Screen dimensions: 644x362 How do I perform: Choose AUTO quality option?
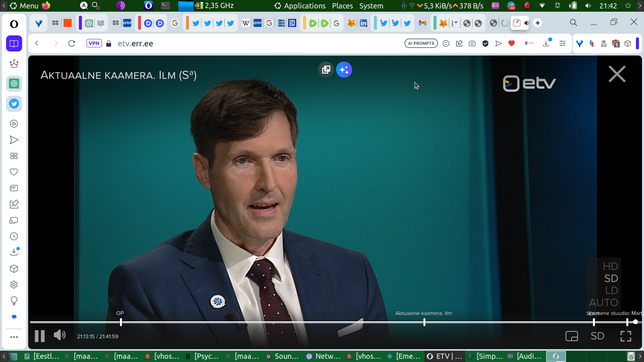click(x=603, y=302)
